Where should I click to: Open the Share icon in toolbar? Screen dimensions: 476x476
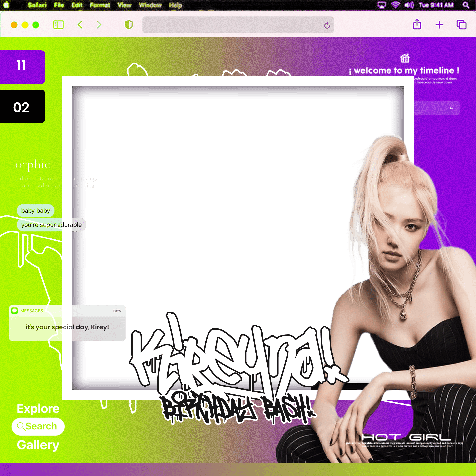pos(417,24)
